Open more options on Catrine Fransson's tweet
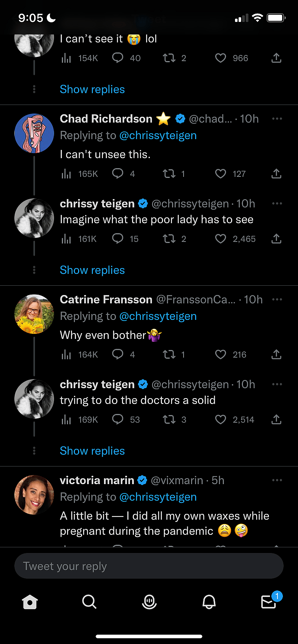Image resolution: width=298 pixels, height=644 pixels. (x=277, y=299)
